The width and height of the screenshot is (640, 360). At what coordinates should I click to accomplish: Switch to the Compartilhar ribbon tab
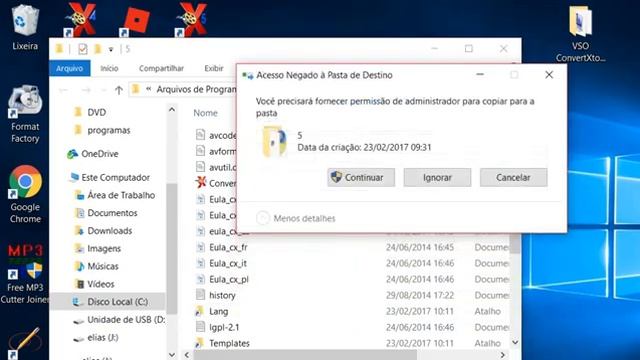tap(161, 68)
